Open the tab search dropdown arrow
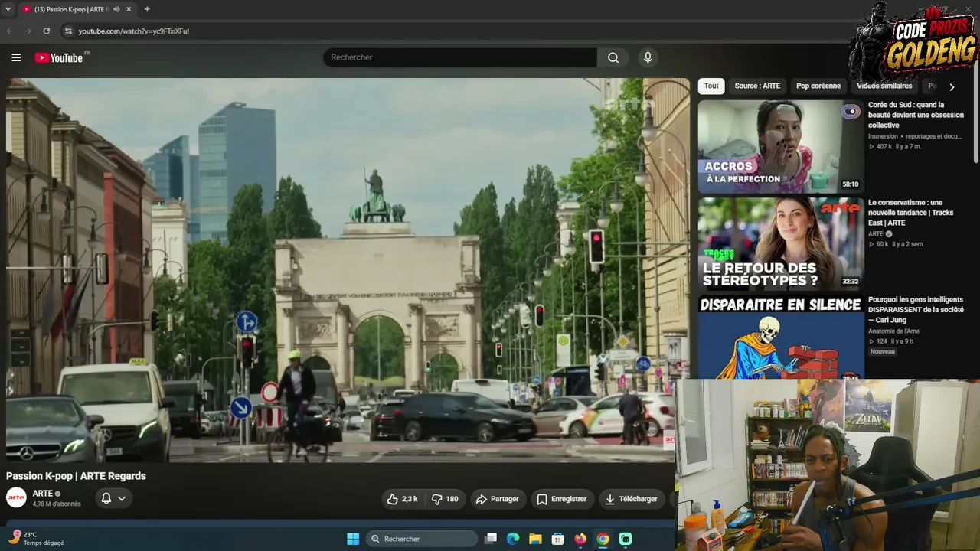 pyautogui.click(x=9, y=9)
